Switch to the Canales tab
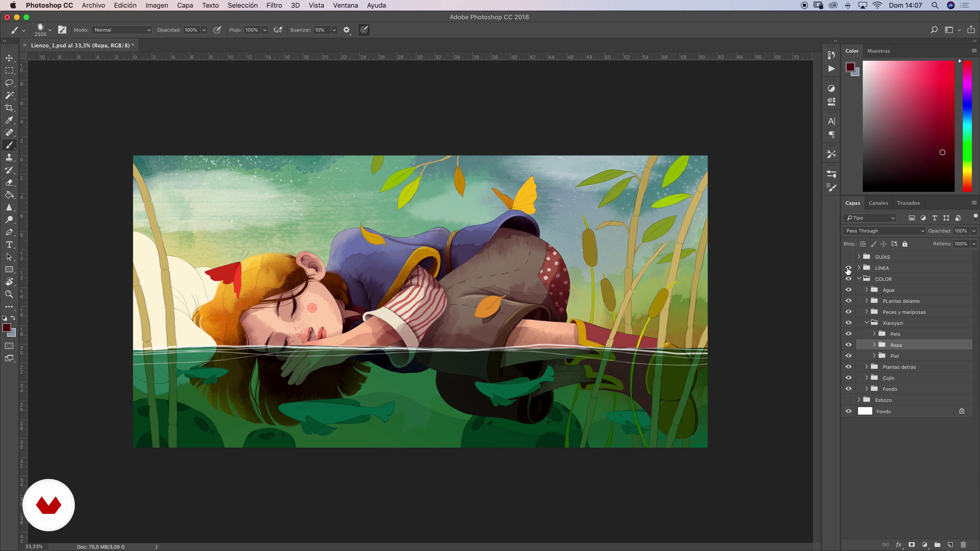Image resolution: width=980 pixels, height=551 pixels. tap(878, 203)
